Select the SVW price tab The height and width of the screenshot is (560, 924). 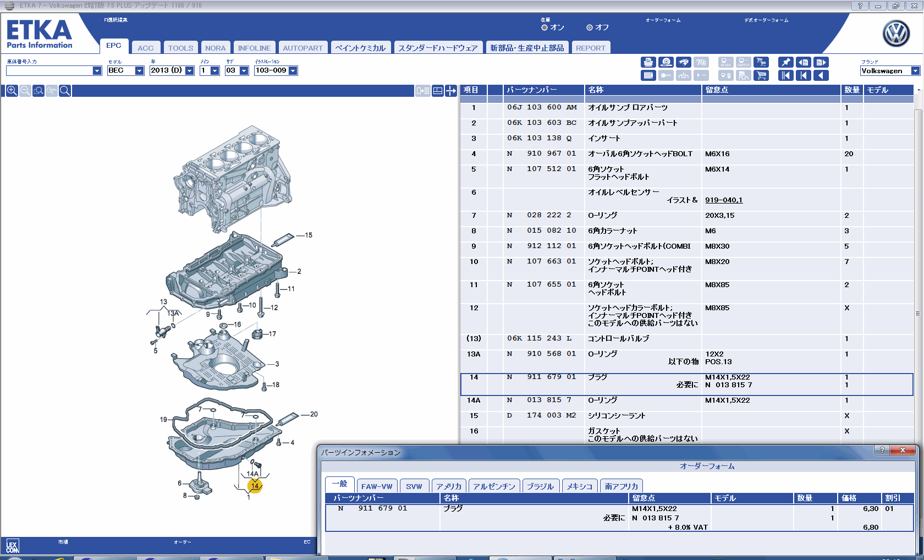pyautogui.click(x=414, y=486)
